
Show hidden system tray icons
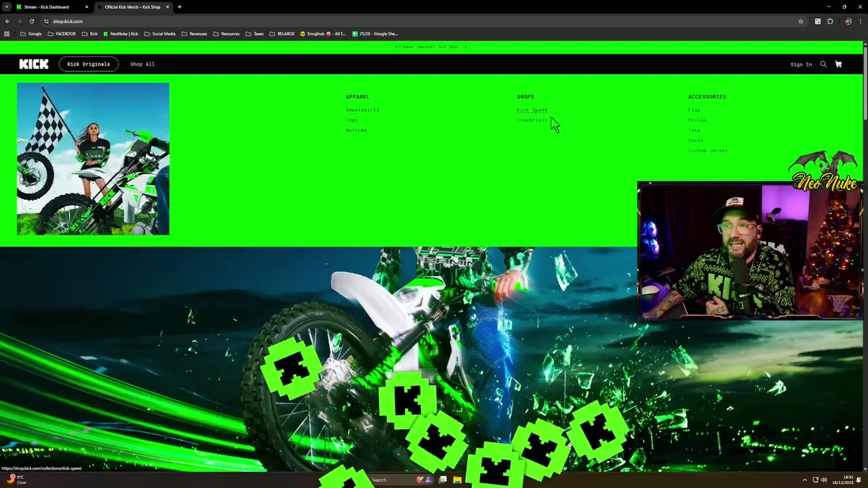pyautogui.click(x=805, y=480)
